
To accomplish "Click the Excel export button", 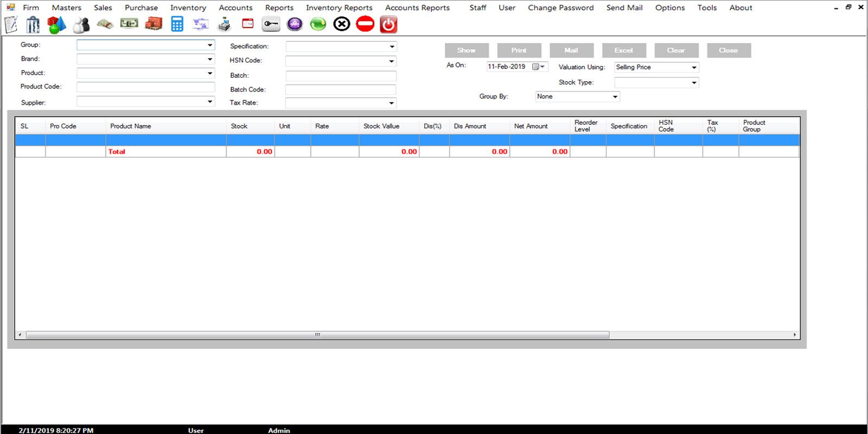I will tap(624, 50).
